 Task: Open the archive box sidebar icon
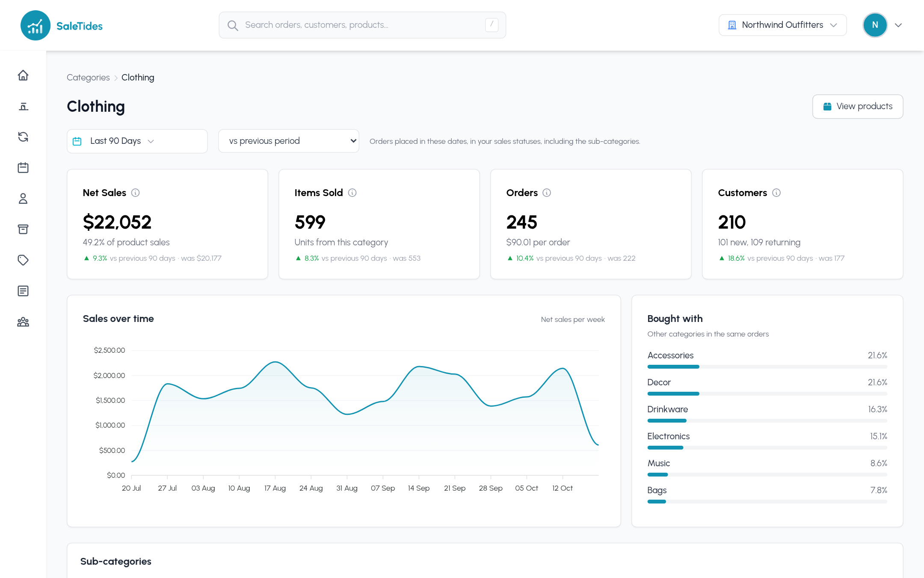[23, 229]
